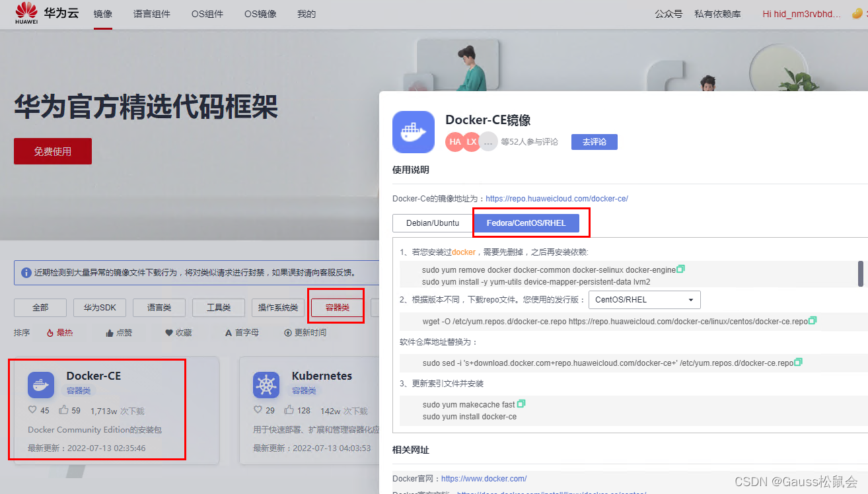The image size is (868, 494).
Task: Favorite Docker-CE using the heart icon
Action: [x=32, y=410]
